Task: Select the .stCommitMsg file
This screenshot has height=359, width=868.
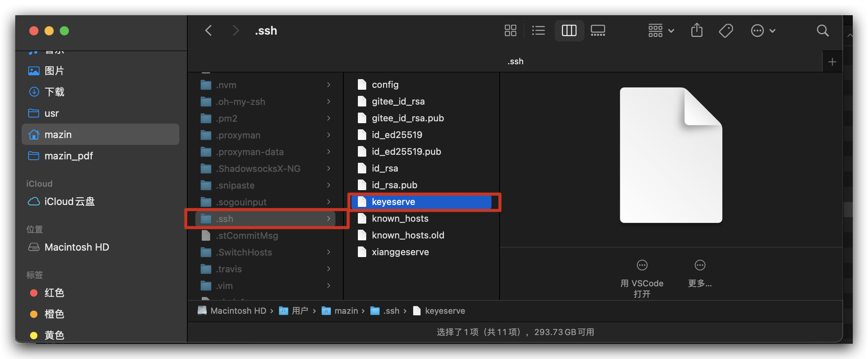Action: click(265, 235)
